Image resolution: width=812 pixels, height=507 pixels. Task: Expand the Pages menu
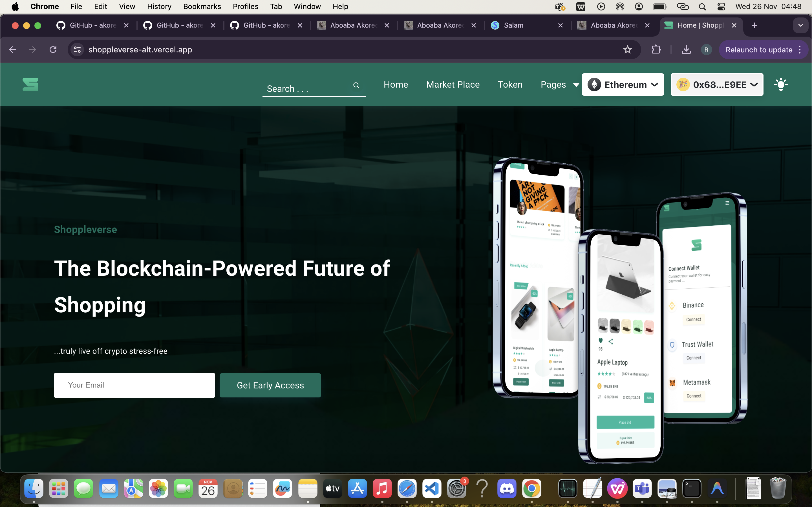coord(560,84)
